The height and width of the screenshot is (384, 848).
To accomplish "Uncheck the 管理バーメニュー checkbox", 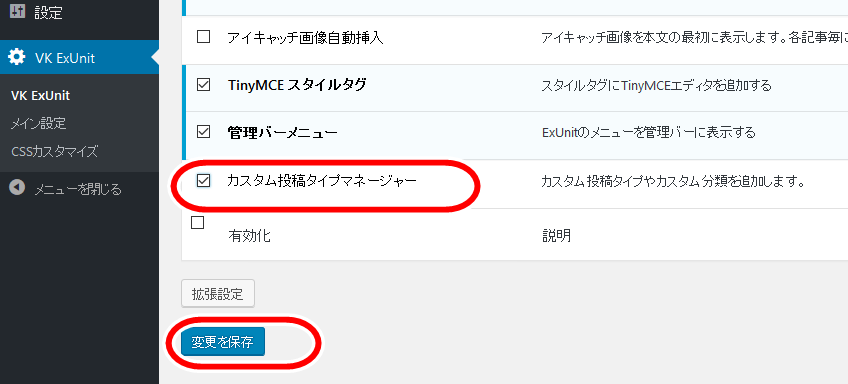I will 203,132.
